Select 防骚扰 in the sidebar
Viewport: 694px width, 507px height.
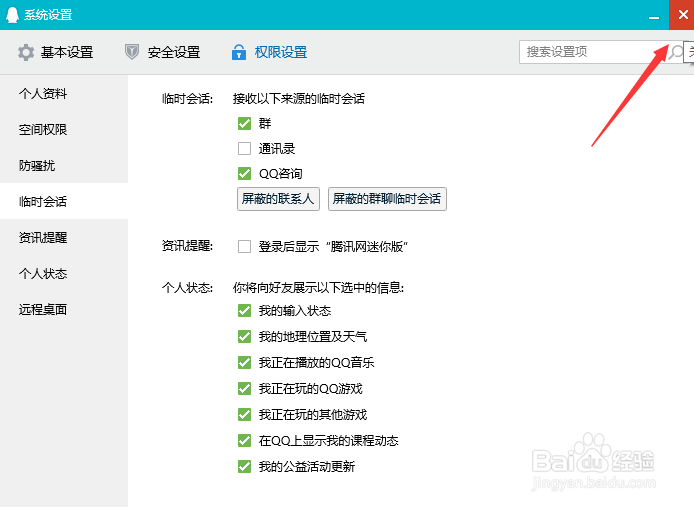pyautogui.click(x=64, y=166)
